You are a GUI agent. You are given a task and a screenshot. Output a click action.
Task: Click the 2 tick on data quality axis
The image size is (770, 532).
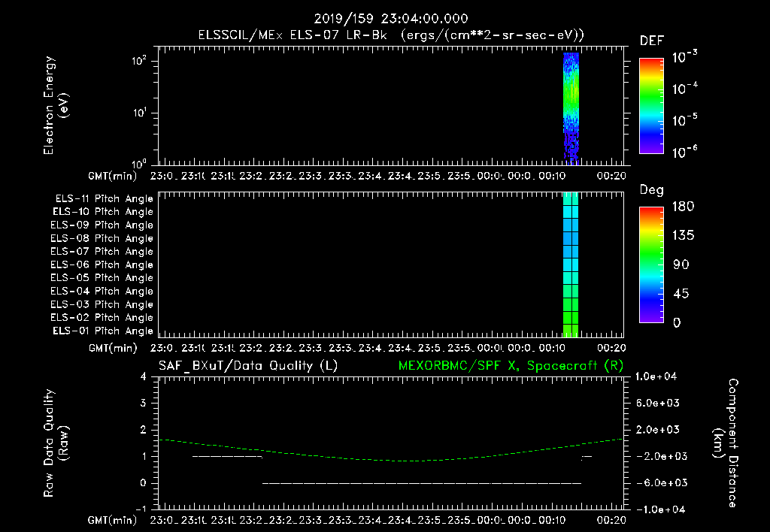point(144,429)
